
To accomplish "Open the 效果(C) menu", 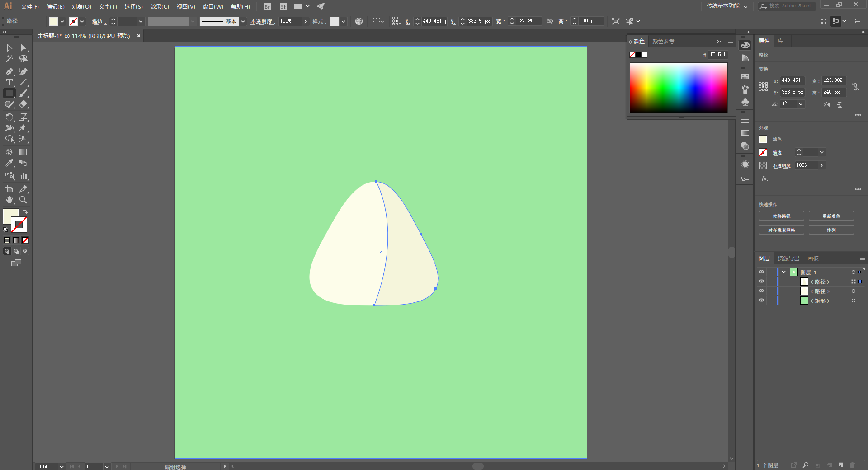I will click(160, 7).
